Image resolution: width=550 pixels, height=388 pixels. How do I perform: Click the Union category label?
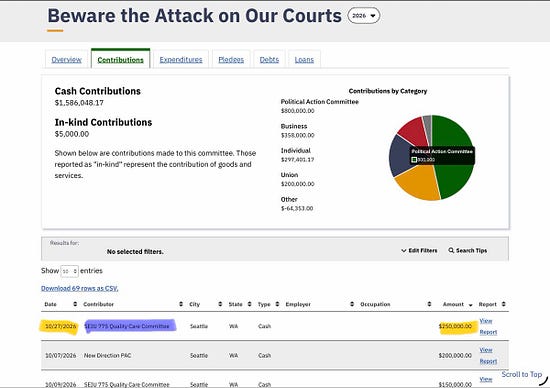click(289, 175)
